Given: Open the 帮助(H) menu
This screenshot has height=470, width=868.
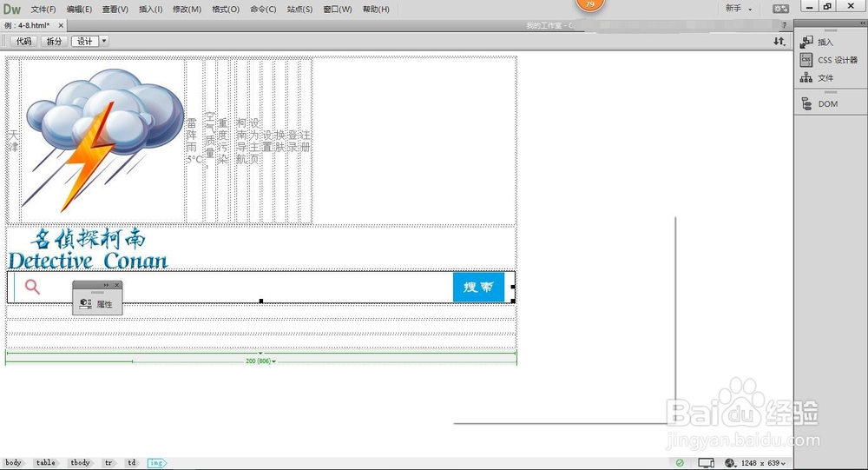Looking at the screenshot, I should click(376, 9).
